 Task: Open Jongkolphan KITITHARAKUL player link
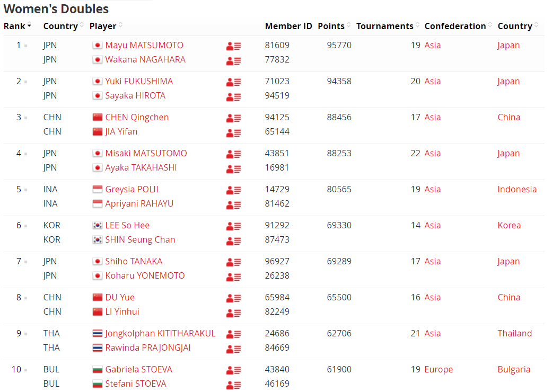pos(160,333)
